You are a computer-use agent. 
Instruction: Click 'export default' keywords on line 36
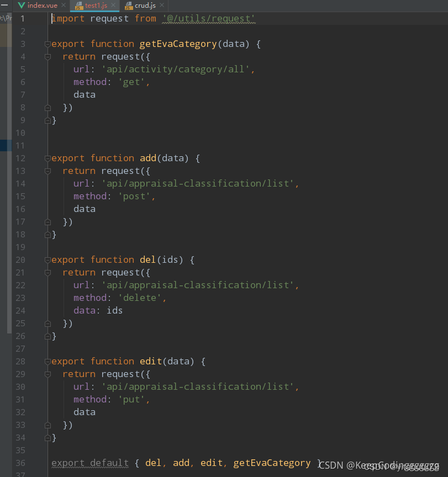90,463
